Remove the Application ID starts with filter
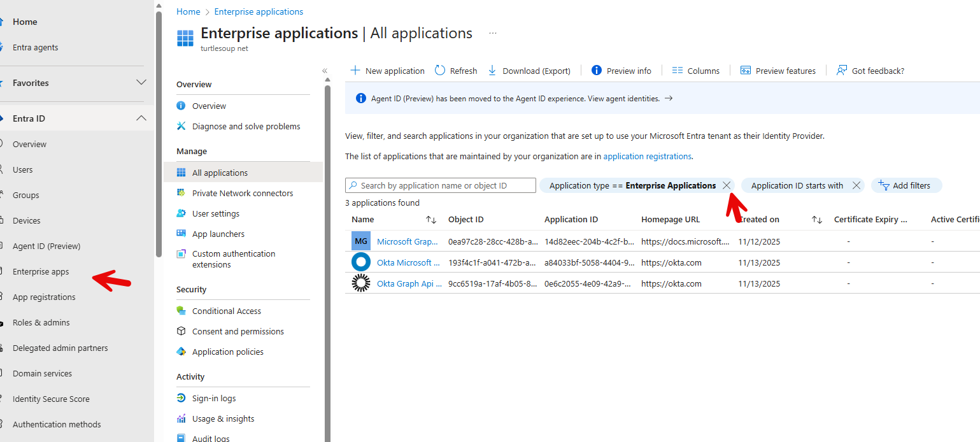This screenshot has height=442, width=980. 856,185
